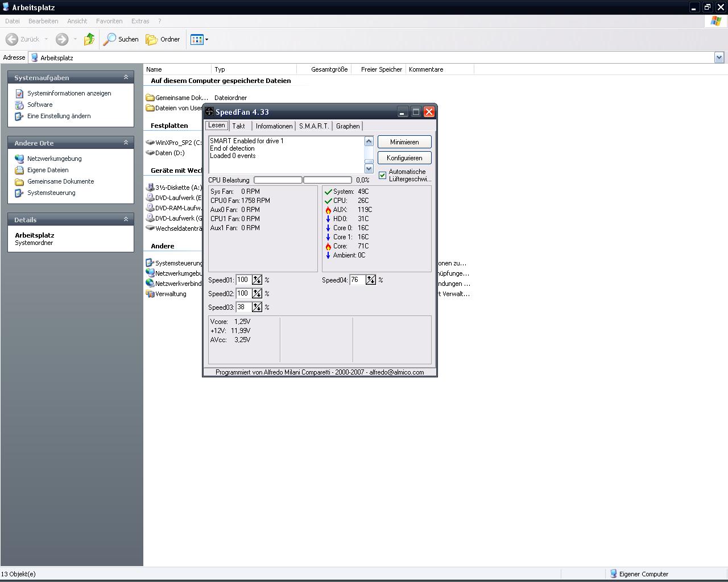This screenshot has height=582, width=728.
Task: Adjust the Speed01 spinner control
Action: [257, 280]
